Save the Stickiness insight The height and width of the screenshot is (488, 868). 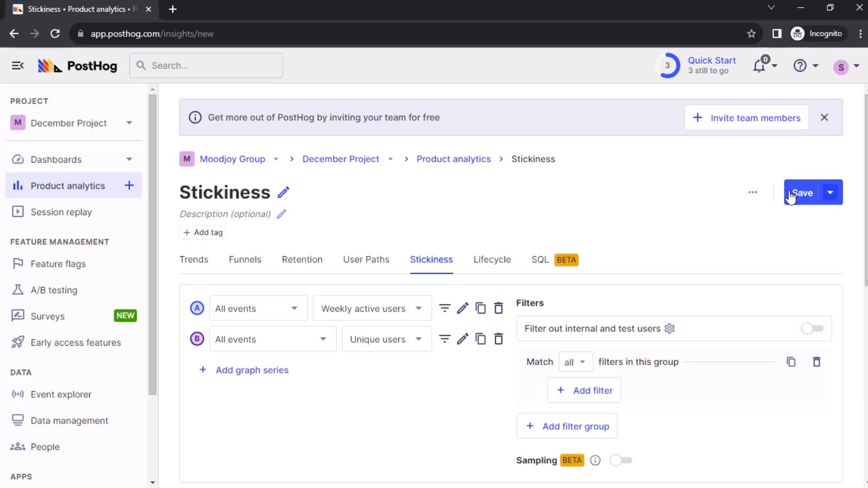click(802, 192)
